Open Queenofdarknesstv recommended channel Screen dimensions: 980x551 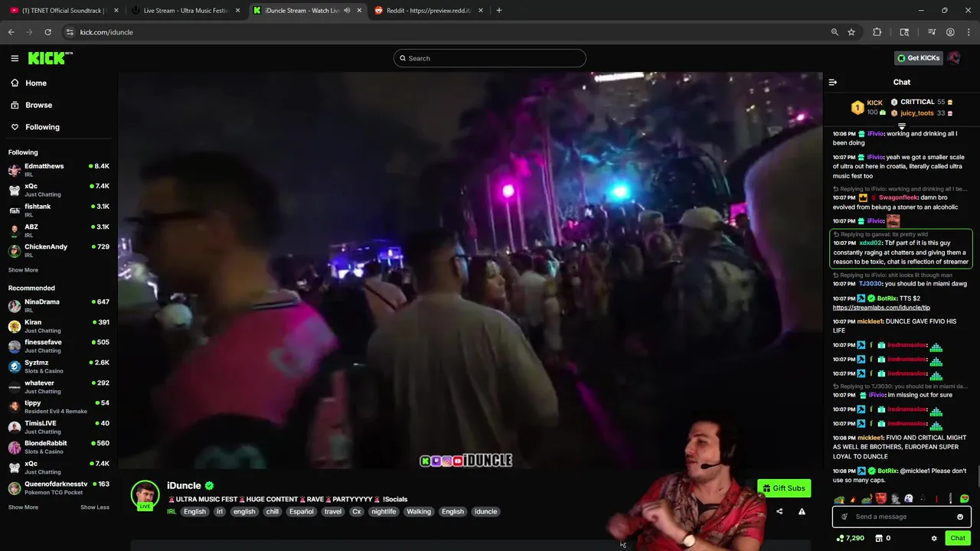point(59,487)
